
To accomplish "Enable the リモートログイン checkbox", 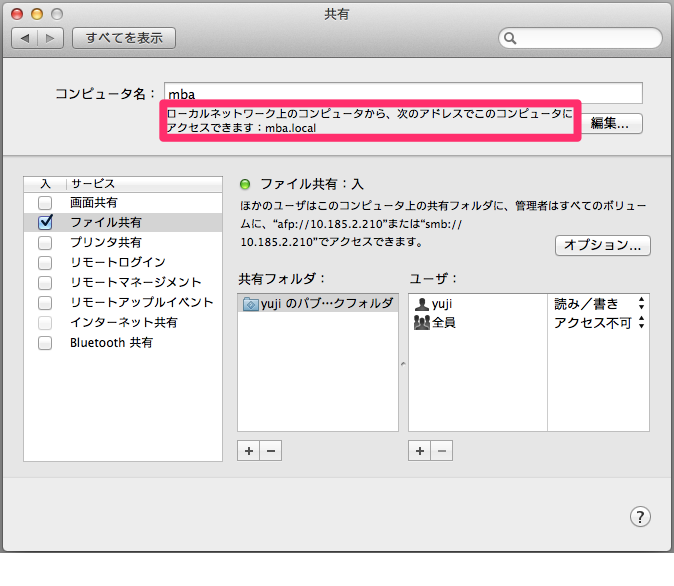I will coord(45,263).
